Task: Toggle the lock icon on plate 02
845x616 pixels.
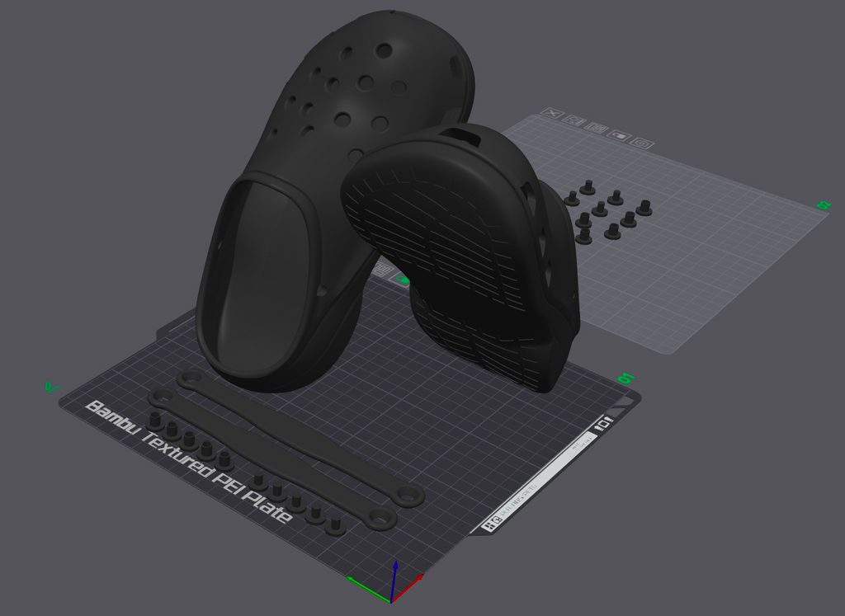Action: coord(619,136)
